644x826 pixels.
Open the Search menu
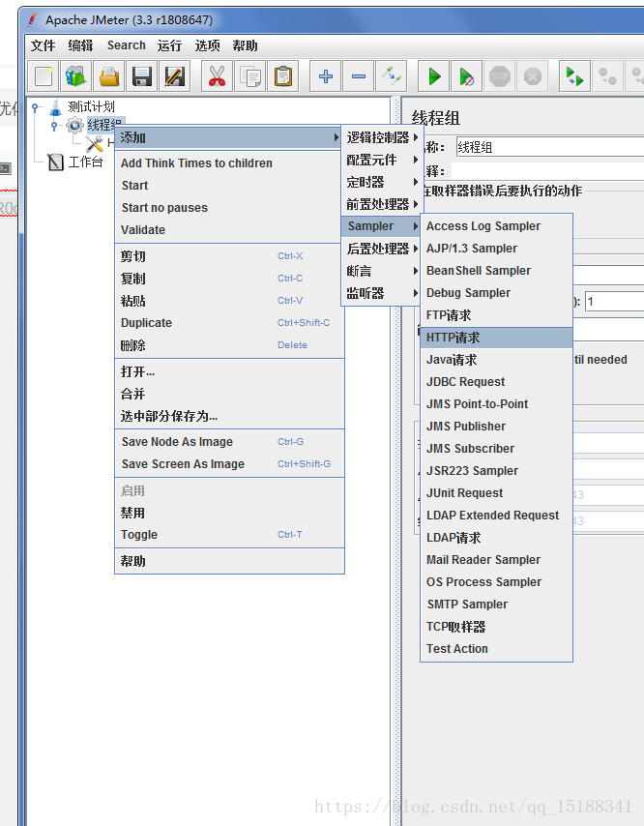coord(127,45)
